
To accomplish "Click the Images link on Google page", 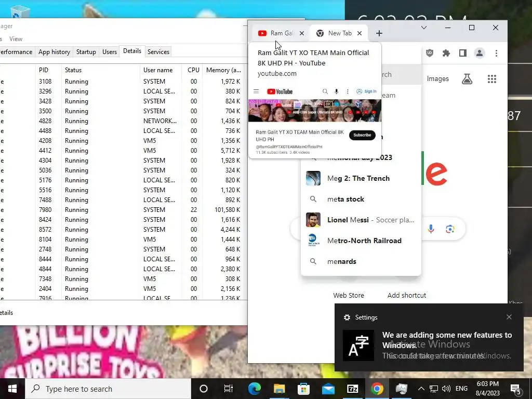I will 437,79.
